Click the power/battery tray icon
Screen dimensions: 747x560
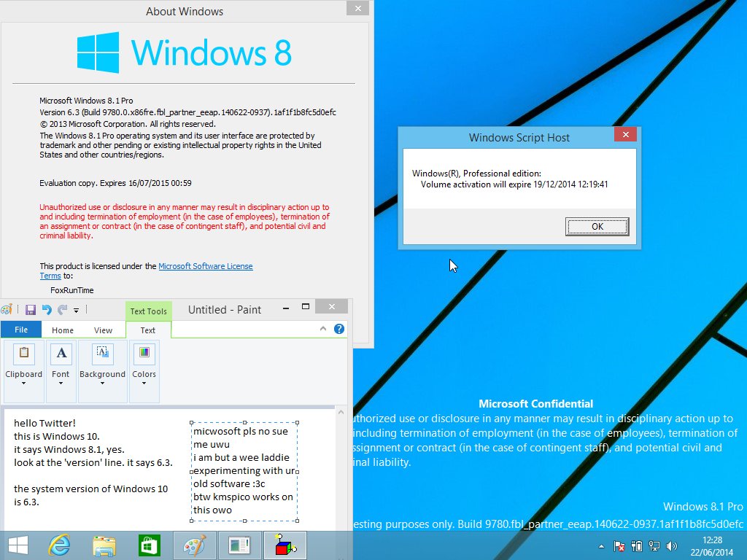tap(636, 546)
